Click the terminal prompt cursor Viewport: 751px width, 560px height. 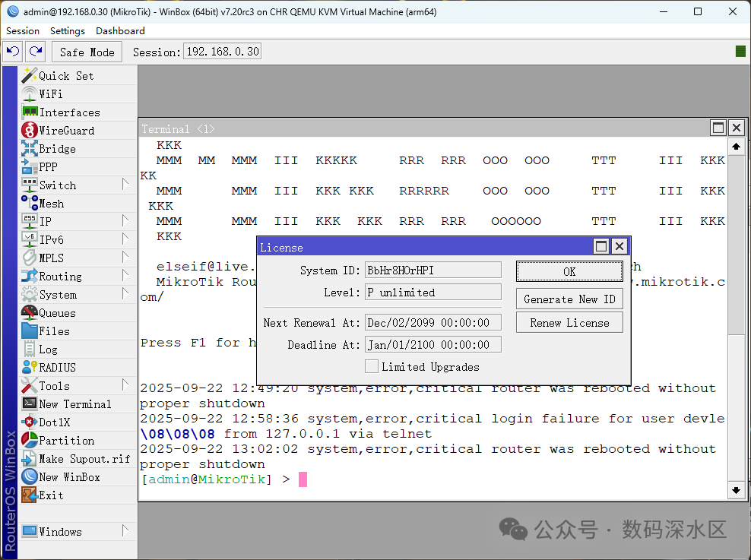(x=303, y=479)
